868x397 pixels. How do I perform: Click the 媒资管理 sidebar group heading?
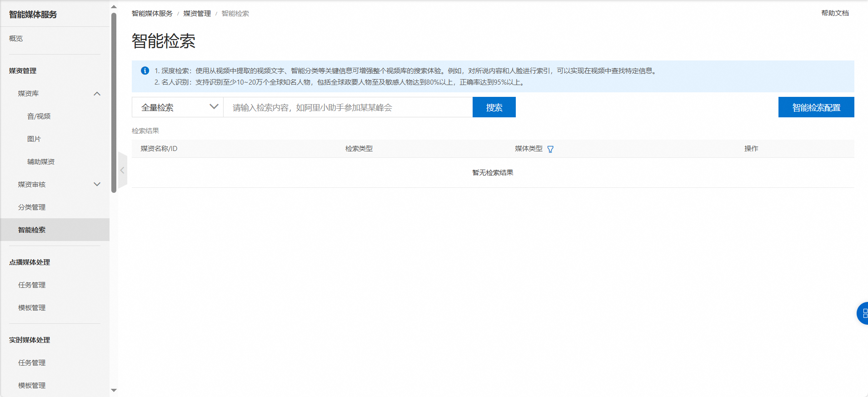23,71
